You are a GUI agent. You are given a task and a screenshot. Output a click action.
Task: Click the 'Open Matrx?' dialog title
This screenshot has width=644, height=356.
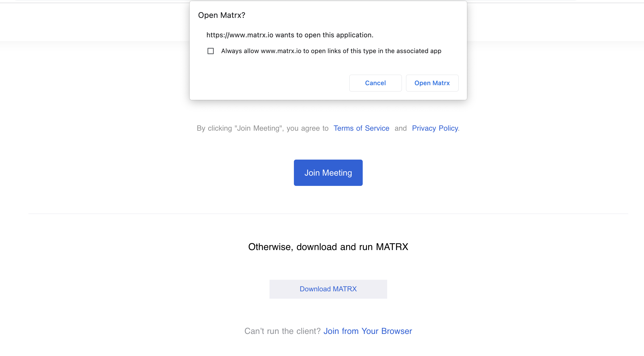point(221,15)
